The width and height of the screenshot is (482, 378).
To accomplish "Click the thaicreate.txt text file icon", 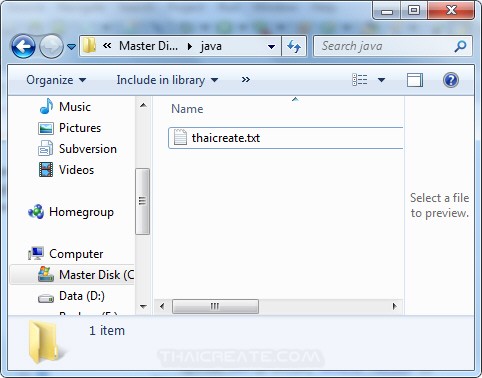I will (180, 137).
